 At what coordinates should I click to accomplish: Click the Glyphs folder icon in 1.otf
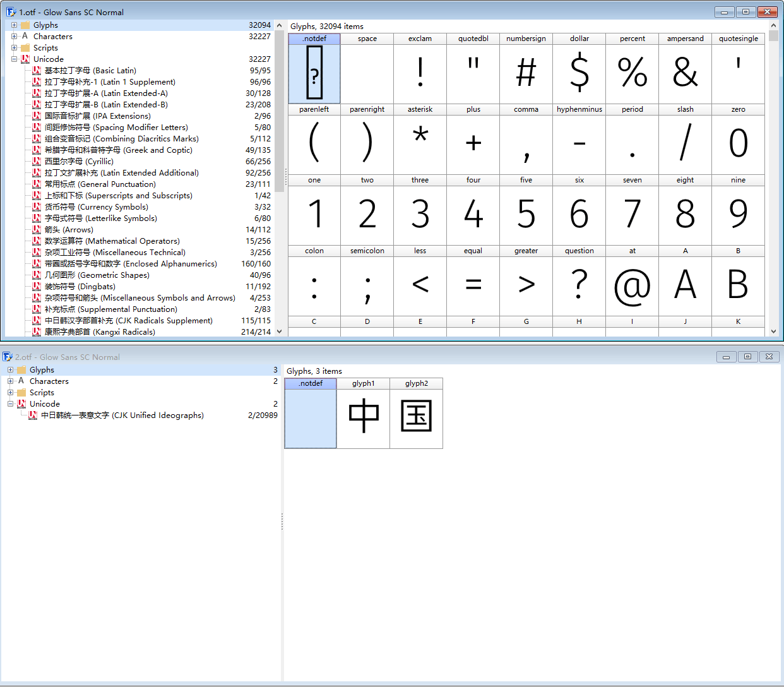25,25
